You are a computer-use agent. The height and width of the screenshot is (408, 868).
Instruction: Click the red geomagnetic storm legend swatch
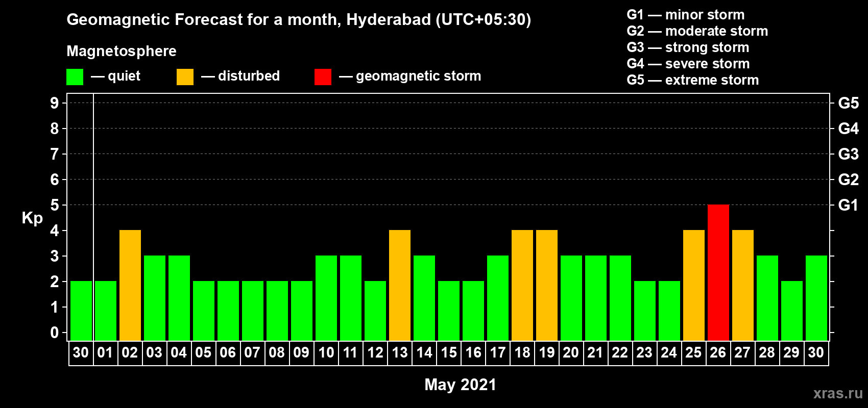pyautogui.click(x=323, y=77)
